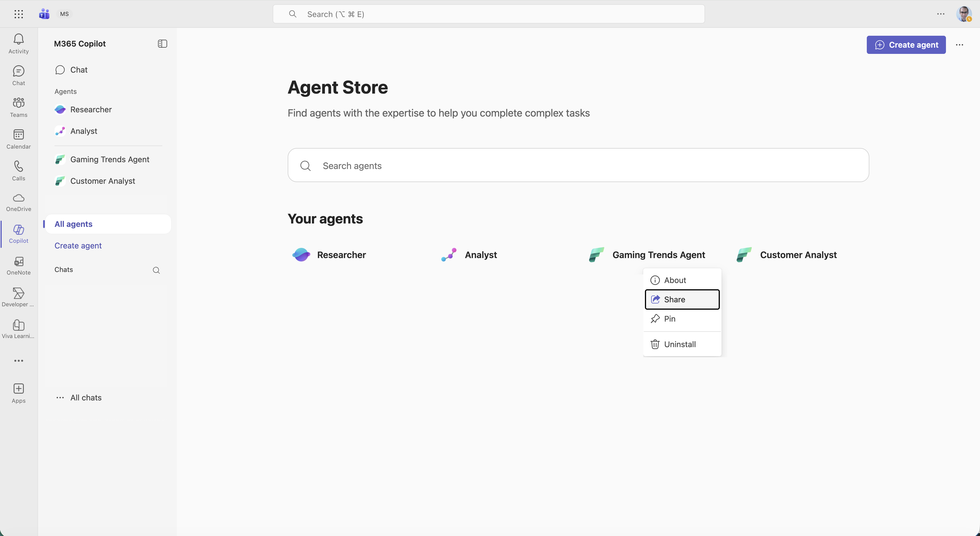980x536 pixels.
Task: Click the Gaming Trends Agent name under Your agents
Action: tap(659, 255)
